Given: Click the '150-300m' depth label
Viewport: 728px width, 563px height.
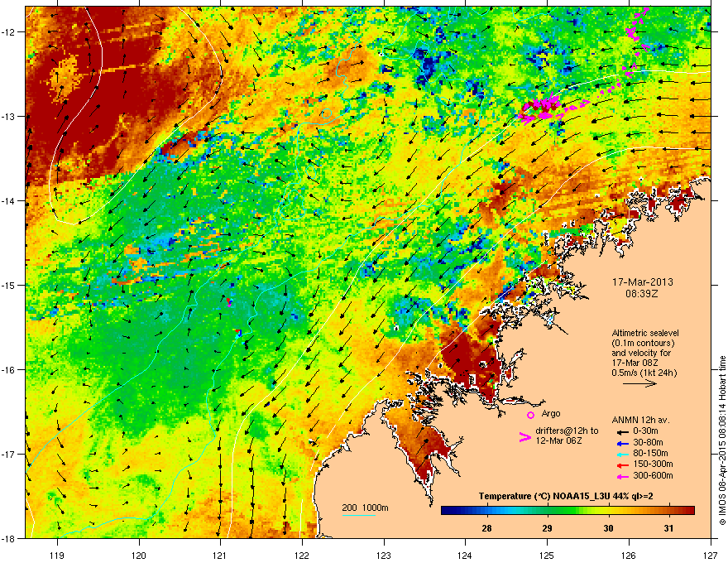Looking at the screenshot, I should 653,464.
